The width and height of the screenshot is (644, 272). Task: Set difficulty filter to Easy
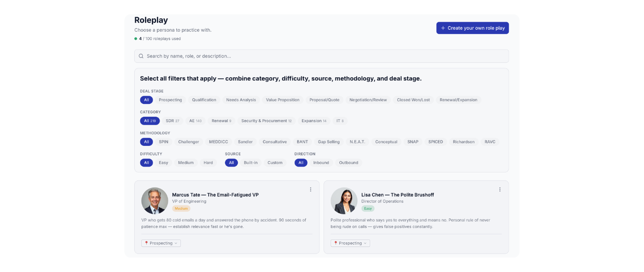coord(163,163)
